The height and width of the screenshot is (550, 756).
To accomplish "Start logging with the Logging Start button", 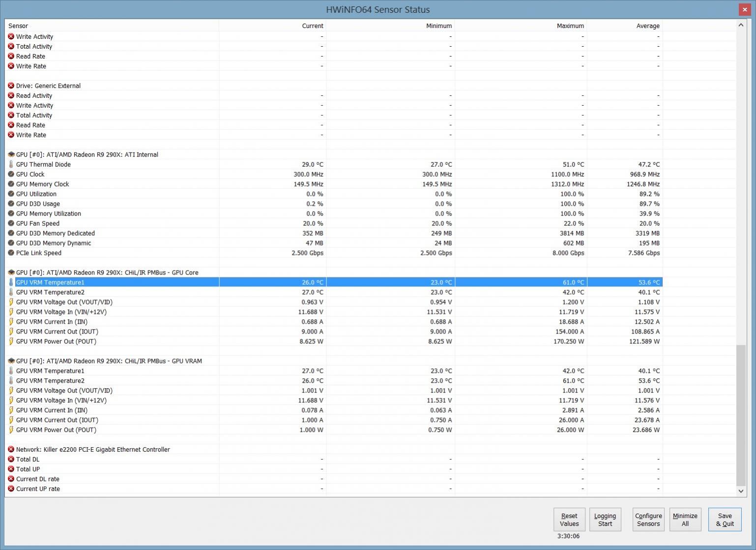I will pos(605,519).
